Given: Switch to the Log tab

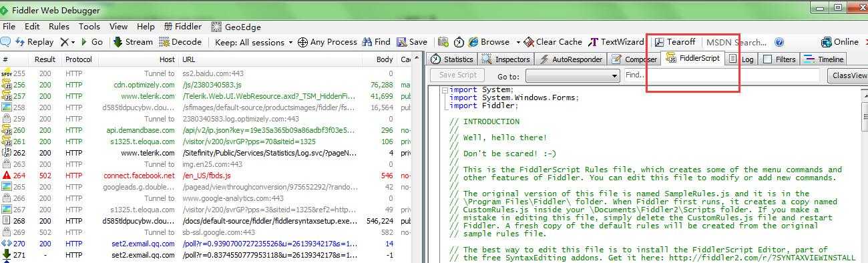Looking at the screenshot, I should point(741,59).
